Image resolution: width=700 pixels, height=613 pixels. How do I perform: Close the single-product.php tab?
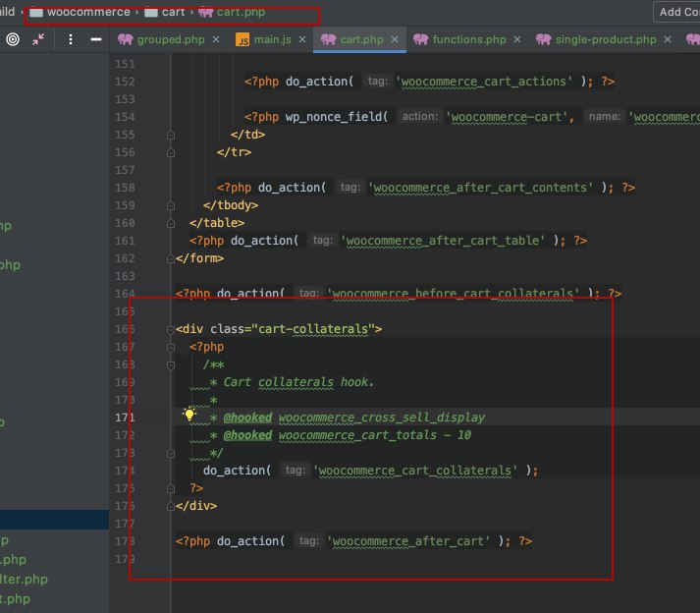pos(668,39)
